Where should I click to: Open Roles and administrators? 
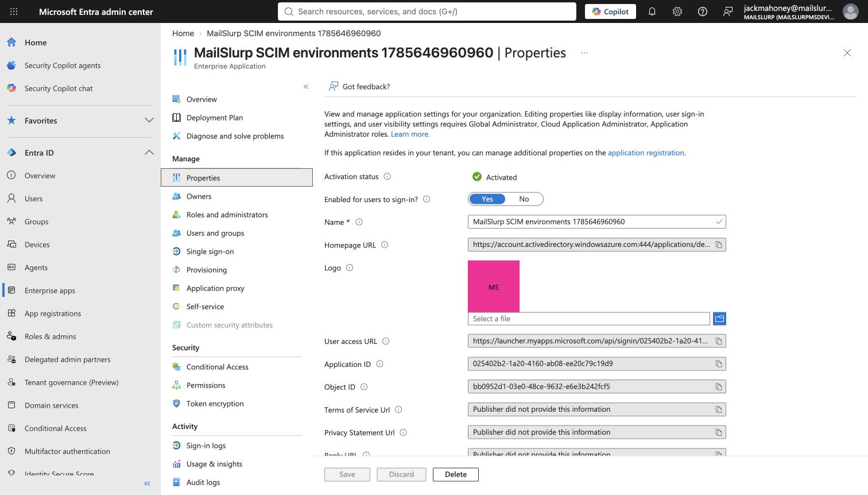point(227,215)
